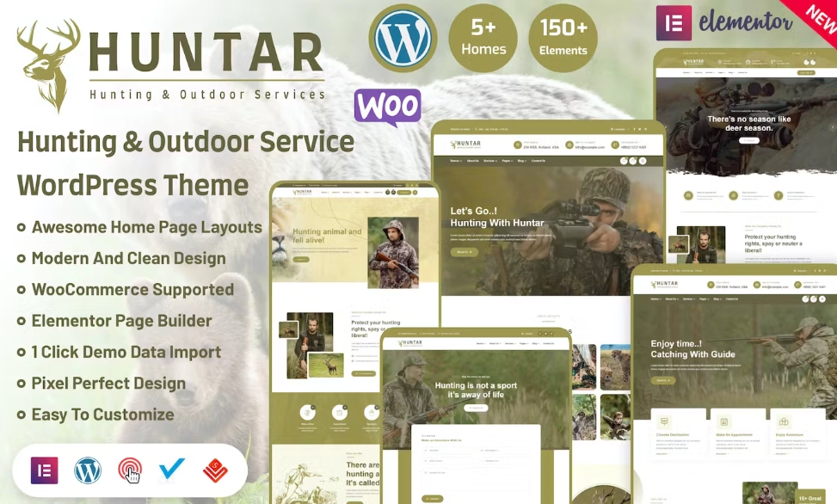Click the red one-click target icon
Screen dimensions: 837x504
(129, 470)
